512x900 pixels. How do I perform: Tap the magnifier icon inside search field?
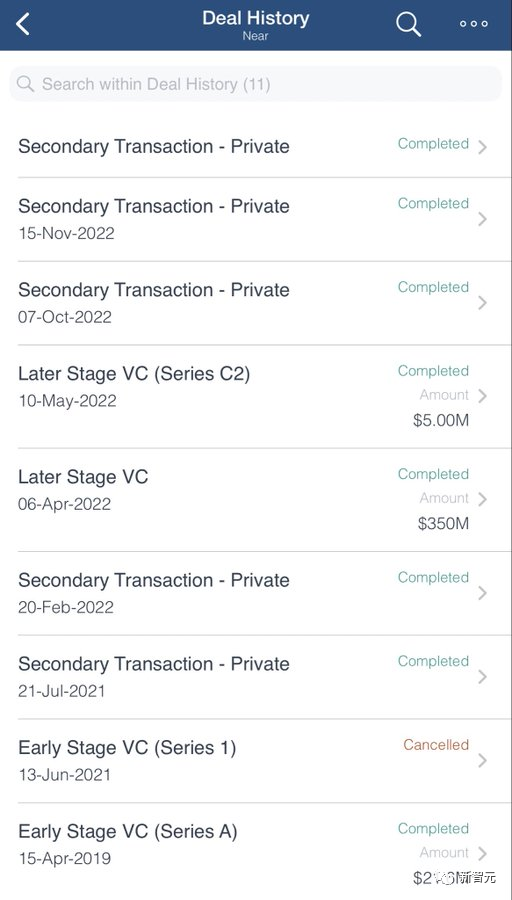click(25, 84)
